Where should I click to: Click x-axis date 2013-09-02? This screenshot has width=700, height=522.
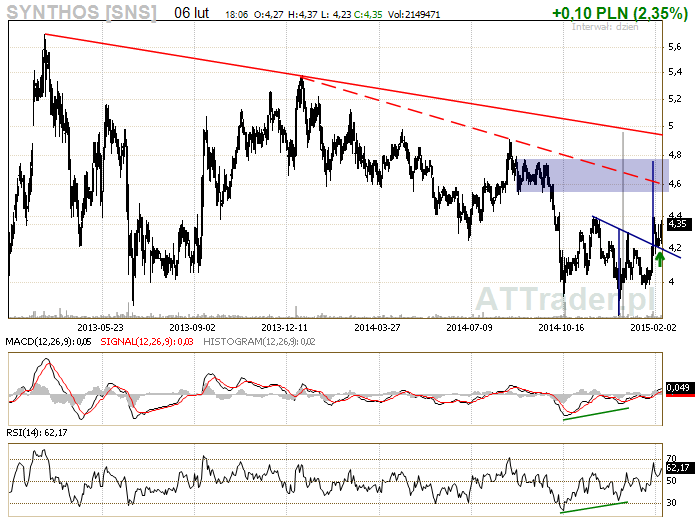tap(192, 328)
